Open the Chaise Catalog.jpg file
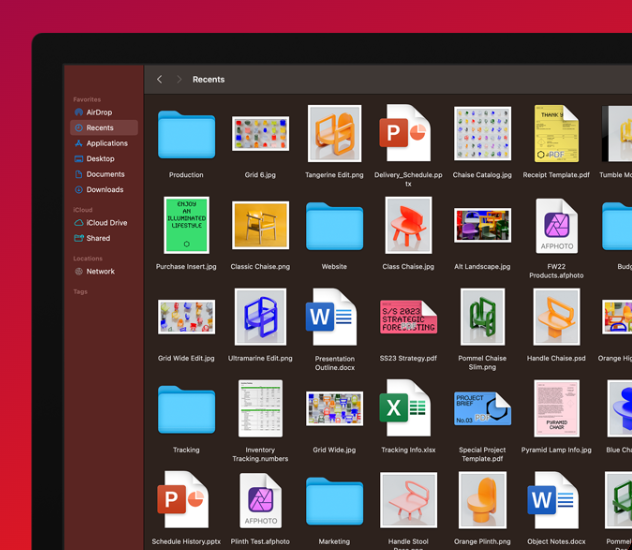Screen dimensions: 632x550 (482, 133)
